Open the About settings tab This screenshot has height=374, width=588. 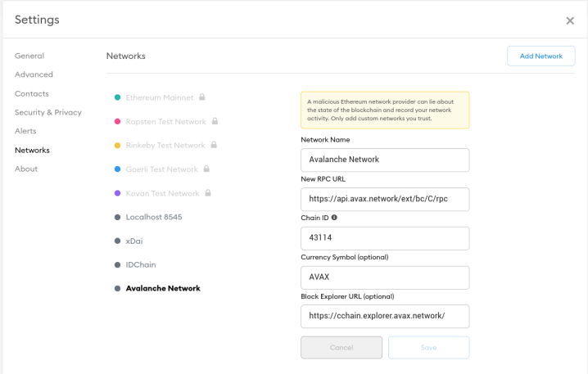26,169
